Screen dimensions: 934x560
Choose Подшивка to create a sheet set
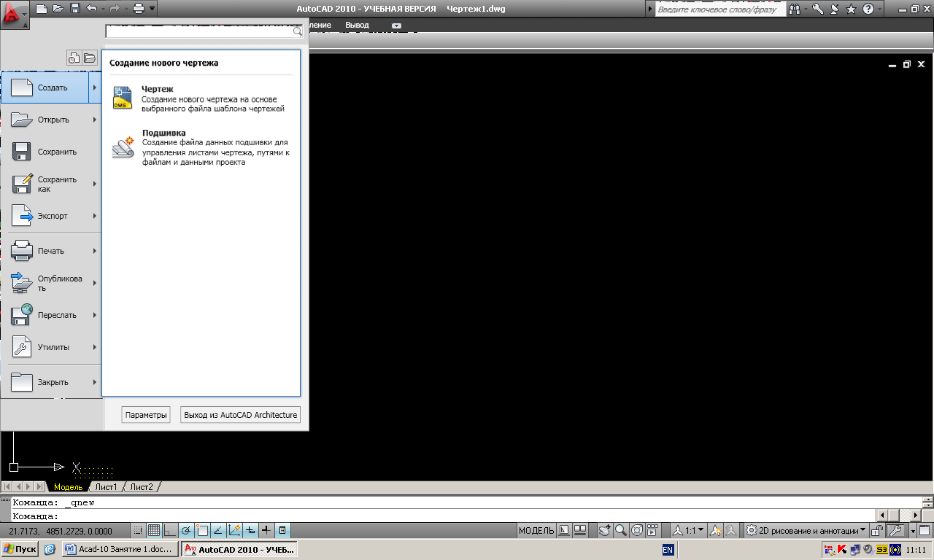201,147
